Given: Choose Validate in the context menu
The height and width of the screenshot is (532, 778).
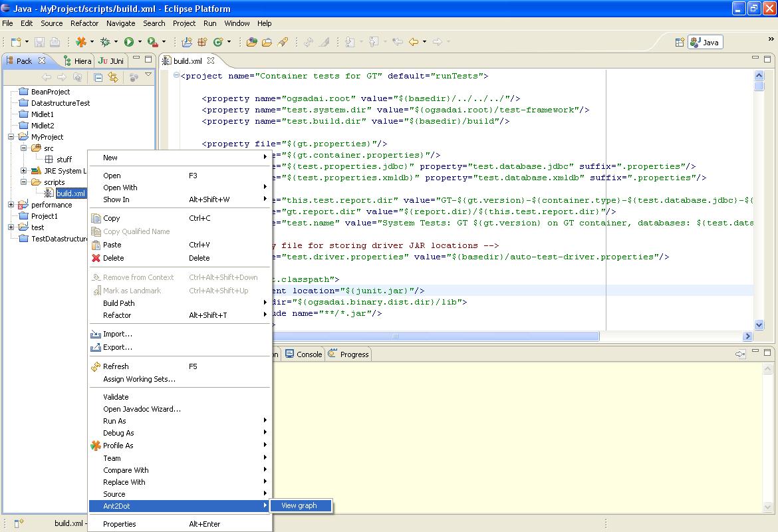Looking at the screenshot, I should [x=116, y=397].
